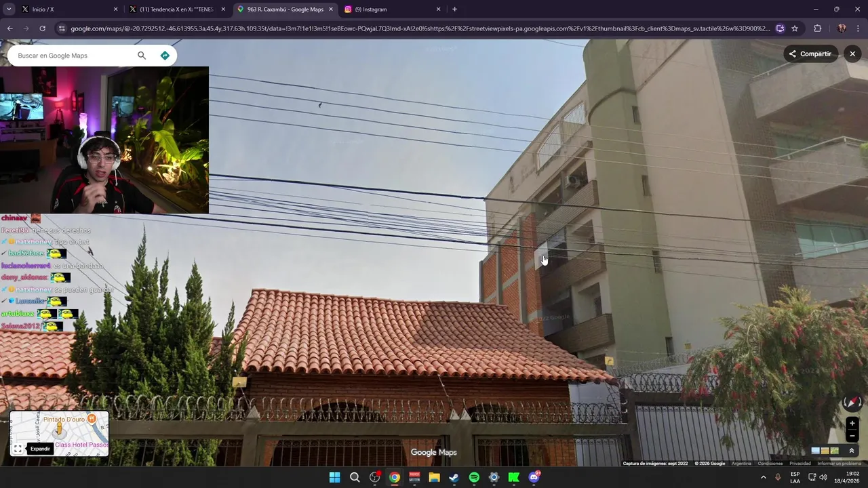Click the Google Maps URL address bar
Screen dimensions: 868x488
point(420,28)
